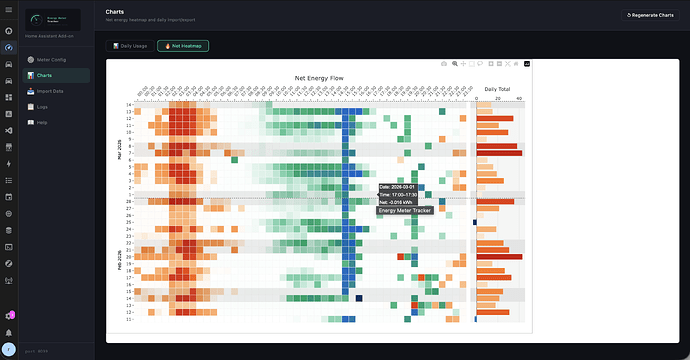
Task: Select the Zoom magnifier chart tool
Action: tap(455, 64)
